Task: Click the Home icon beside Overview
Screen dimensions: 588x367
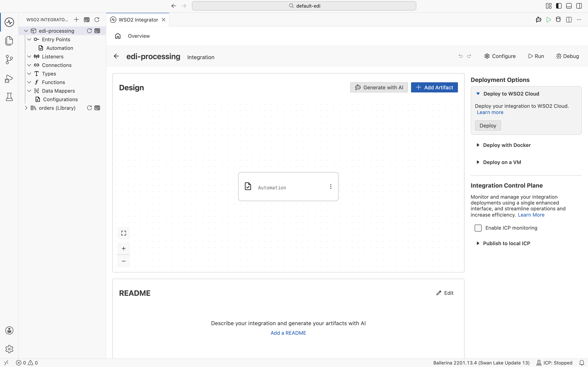Action: pos(118,36)
